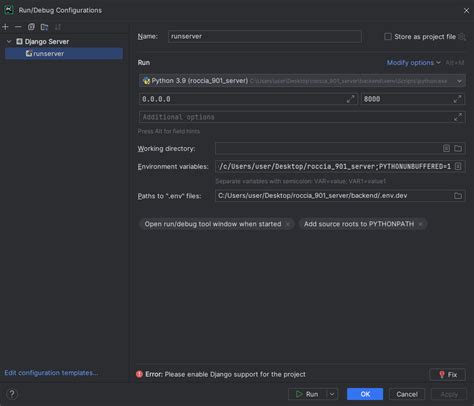Screen dimensions: 474x406
Task: Insert macro into Working directory
Action: (x=446, y=148)
